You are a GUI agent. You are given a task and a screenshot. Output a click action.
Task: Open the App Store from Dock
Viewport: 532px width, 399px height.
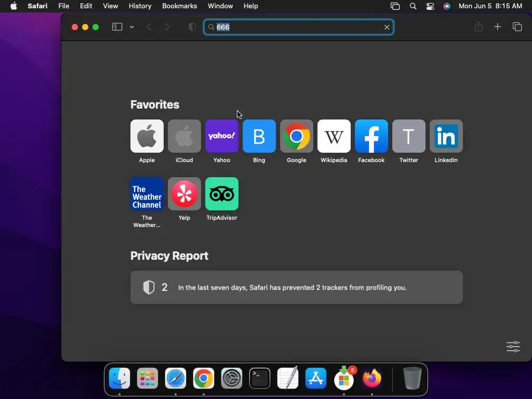click(315, 378)
